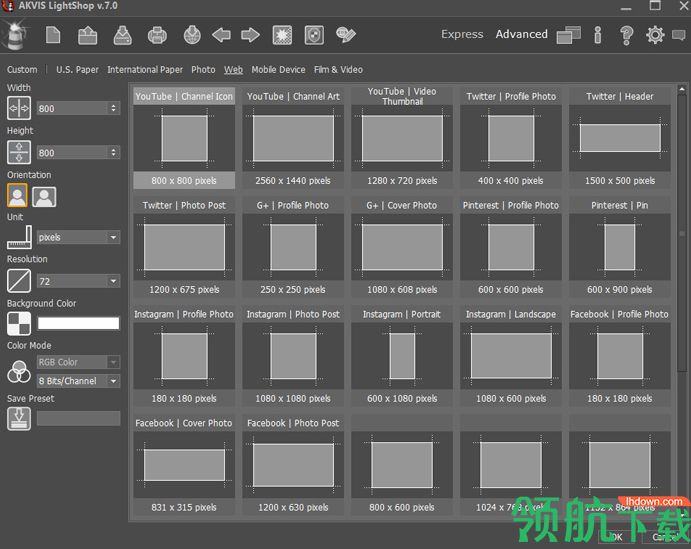Select Facebook Photo Post preset

coord(293,465)
